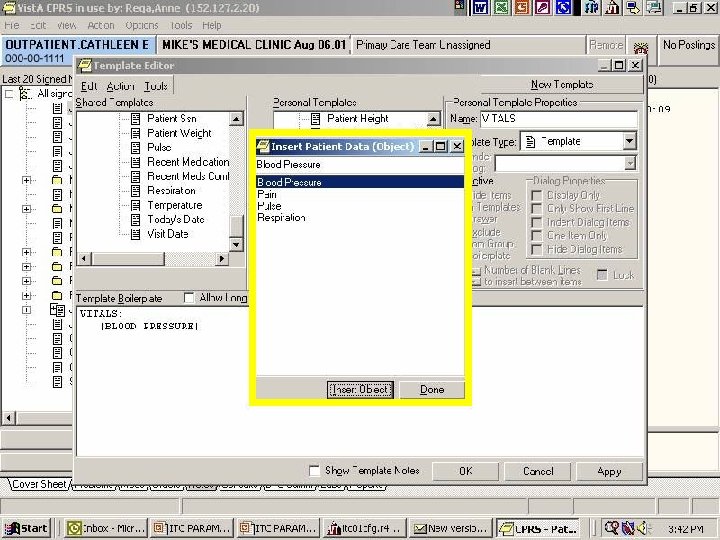Select Visit Date shared template

pos(168,234)
